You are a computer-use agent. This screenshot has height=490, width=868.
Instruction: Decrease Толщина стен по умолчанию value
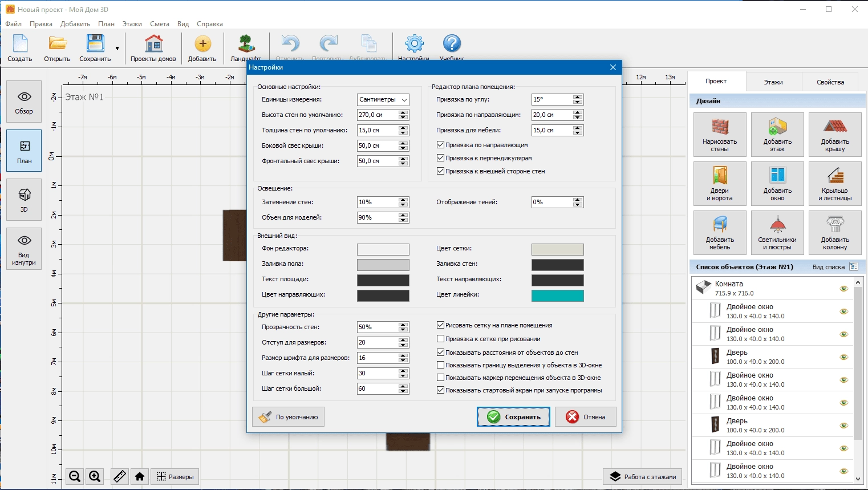404,133
